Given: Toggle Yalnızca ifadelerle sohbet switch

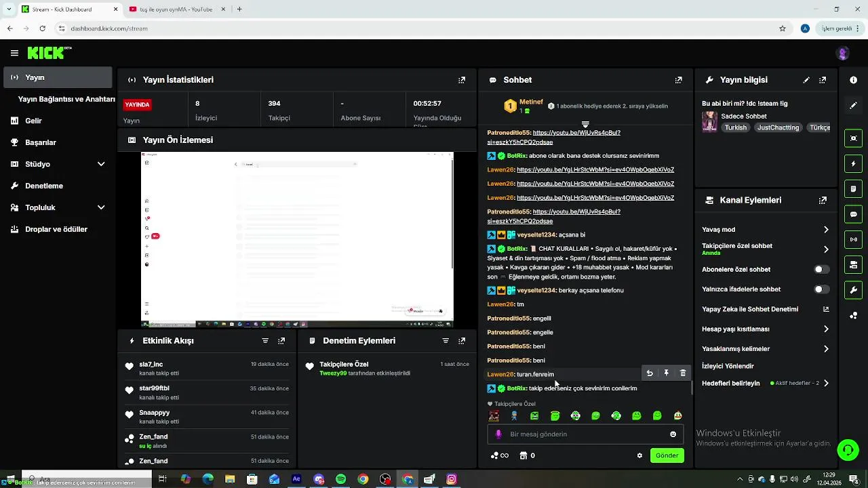Looking at the screenshot, I should [x=821, y=289].
